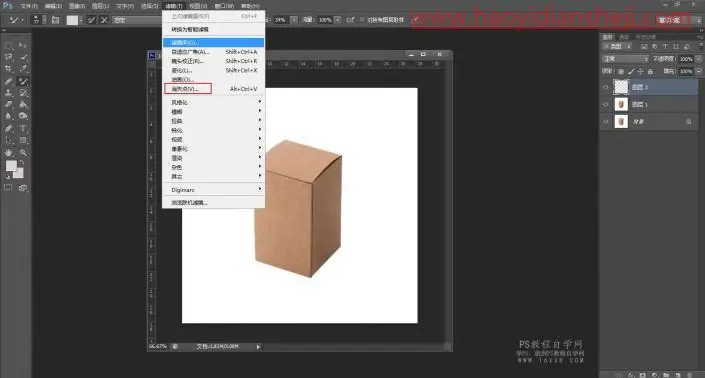Enable airbrush mode in options bar
705x378 pixels.
pyautogui.click(x=350, y=20)
